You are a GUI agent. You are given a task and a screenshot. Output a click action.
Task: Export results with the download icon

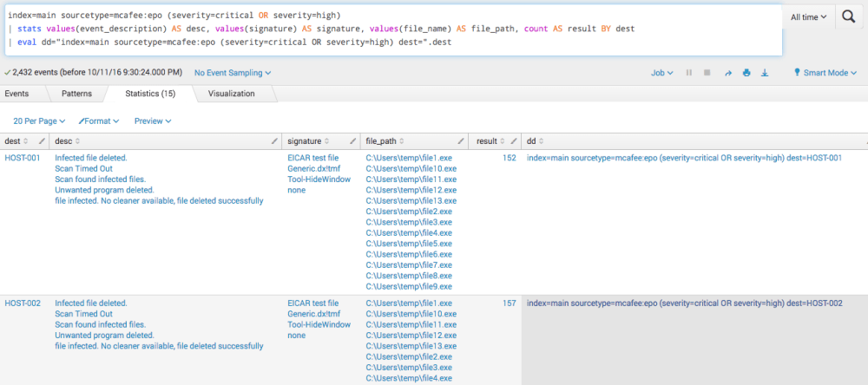(765, 73)
